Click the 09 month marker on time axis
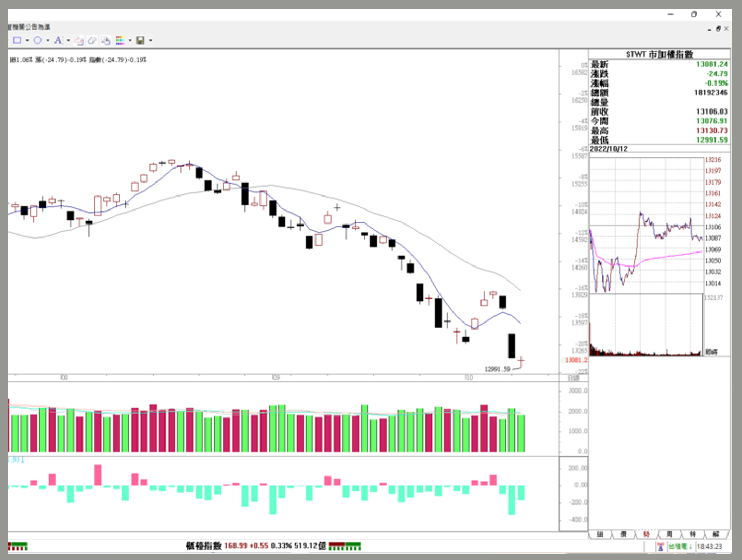 tap(276, 377)
